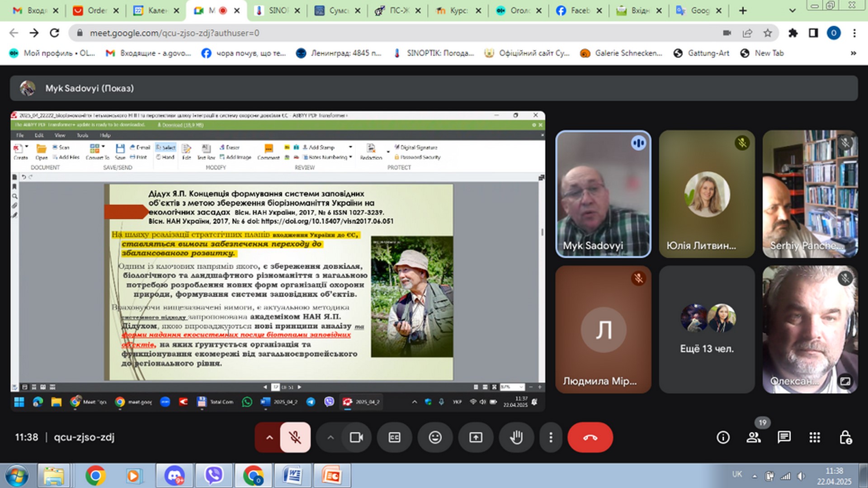The image size is (868, 488).
Task: Open the host controls lock icon
Action: (845, 437)
